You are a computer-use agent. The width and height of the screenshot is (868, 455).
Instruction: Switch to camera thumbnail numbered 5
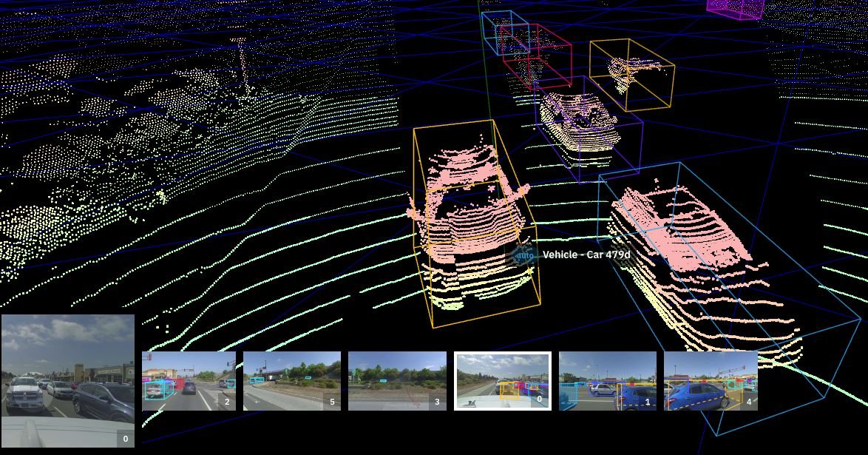pos(291,380)
